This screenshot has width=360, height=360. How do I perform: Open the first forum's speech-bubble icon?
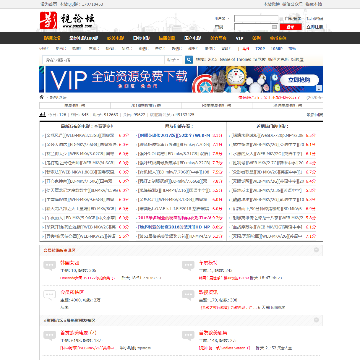click(49, 266)
